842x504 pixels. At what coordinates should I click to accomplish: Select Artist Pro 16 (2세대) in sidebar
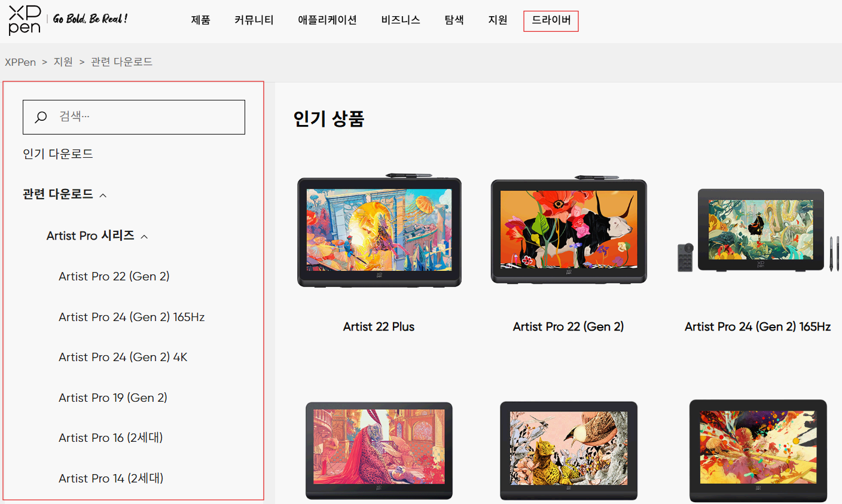point(111,438)
